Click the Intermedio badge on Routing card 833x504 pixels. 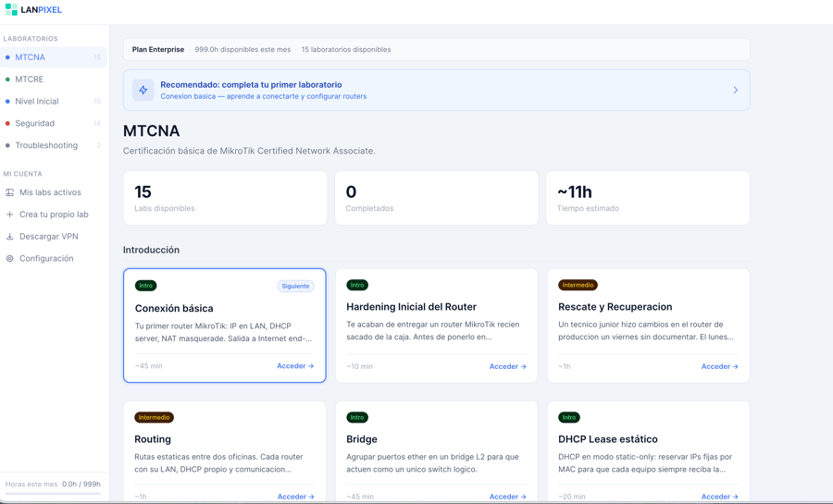(x=154, y=417)
